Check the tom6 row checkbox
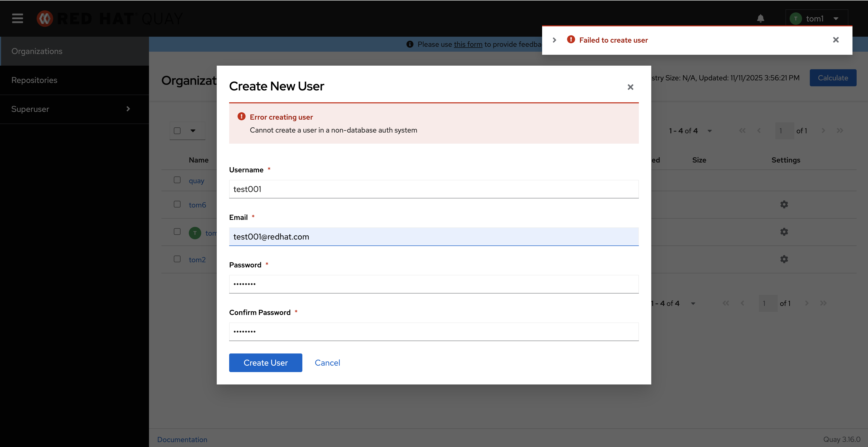Viewport: 868px width, 447px height. [177, 204]
